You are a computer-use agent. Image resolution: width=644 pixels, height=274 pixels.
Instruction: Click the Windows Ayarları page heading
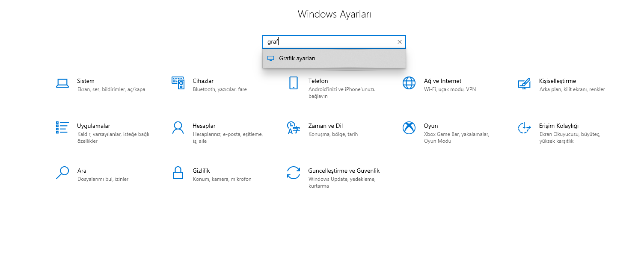point(335,14)
